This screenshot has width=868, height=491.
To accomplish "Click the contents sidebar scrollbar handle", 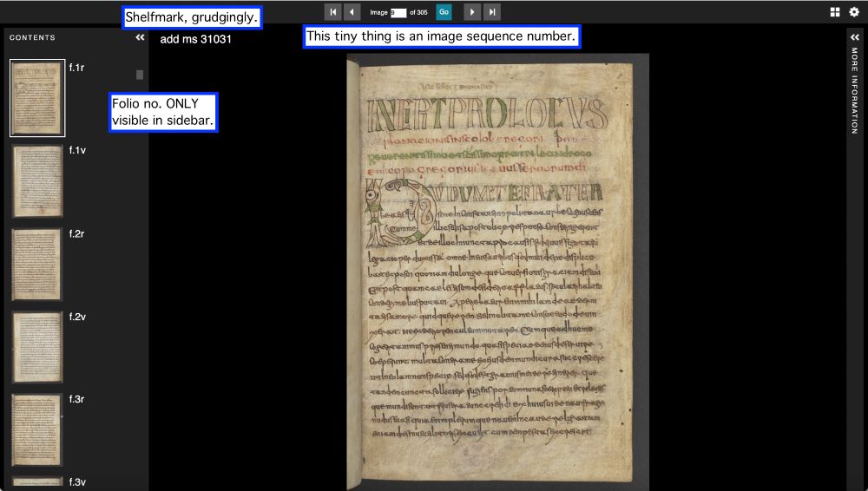I will pyautogui.click(x=140, y=75).
